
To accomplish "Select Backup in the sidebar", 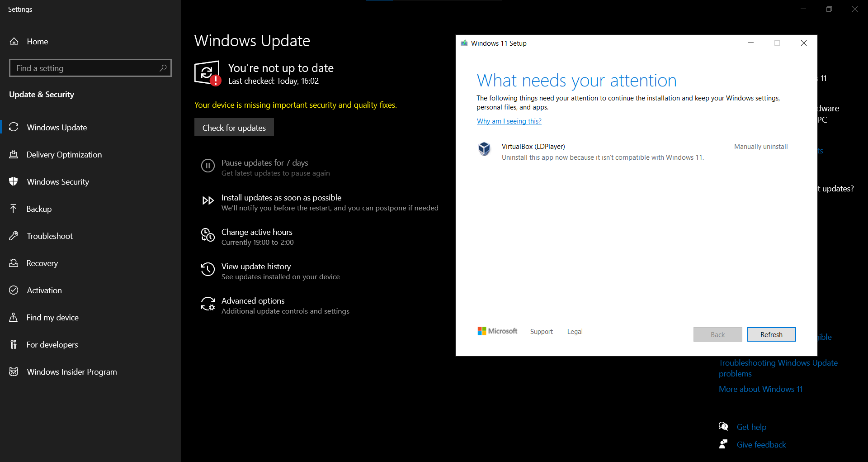I will pyautogui.click(x=90, y=209).
